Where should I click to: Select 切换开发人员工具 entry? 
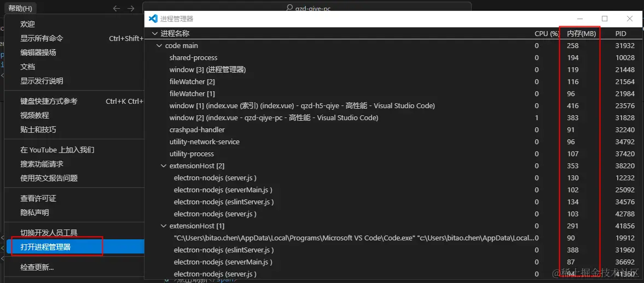tap(74, 233)
